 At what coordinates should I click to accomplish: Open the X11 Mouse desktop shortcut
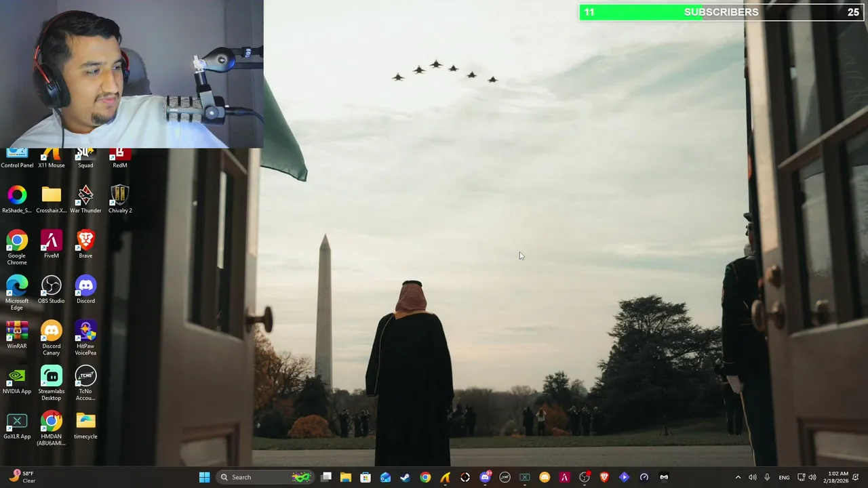click(x=52, y=159)
